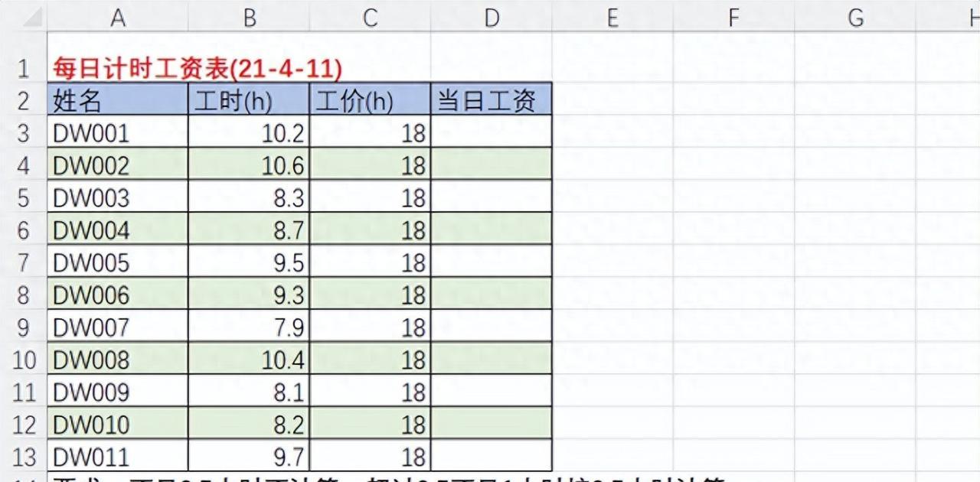Click the empty 当日工资 cell for DW002
This screenshot has width=980, height=482.
(492, 164)
